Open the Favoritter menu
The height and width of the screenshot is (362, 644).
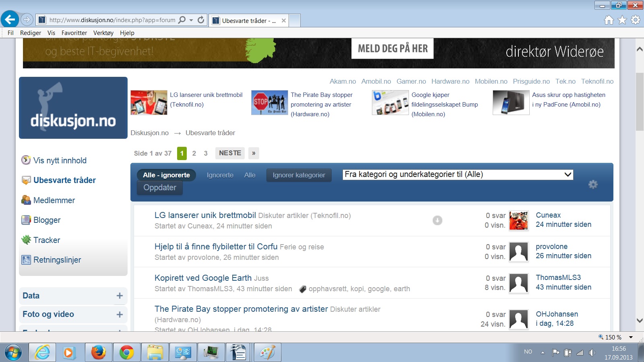(x=74, y=33)
